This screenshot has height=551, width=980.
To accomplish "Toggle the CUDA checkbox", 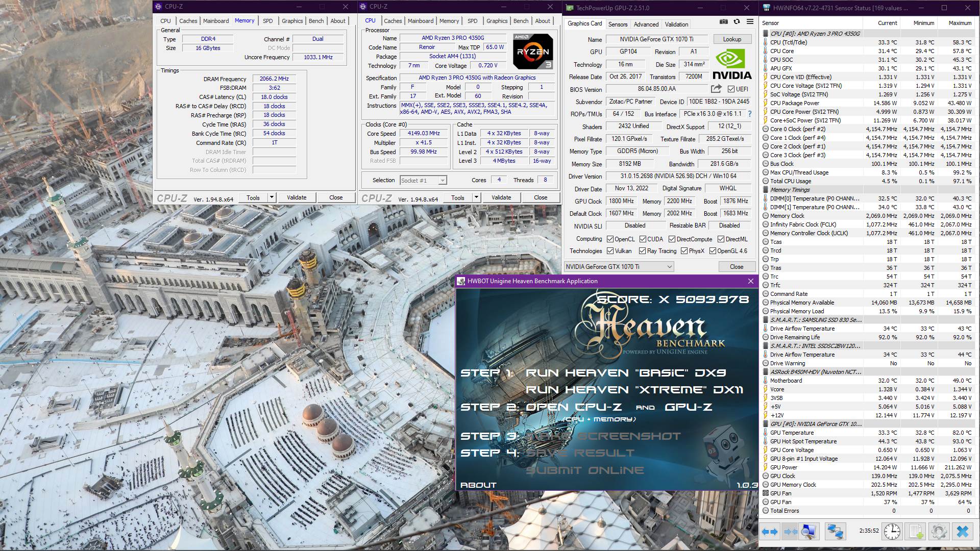I will [642, 239].
